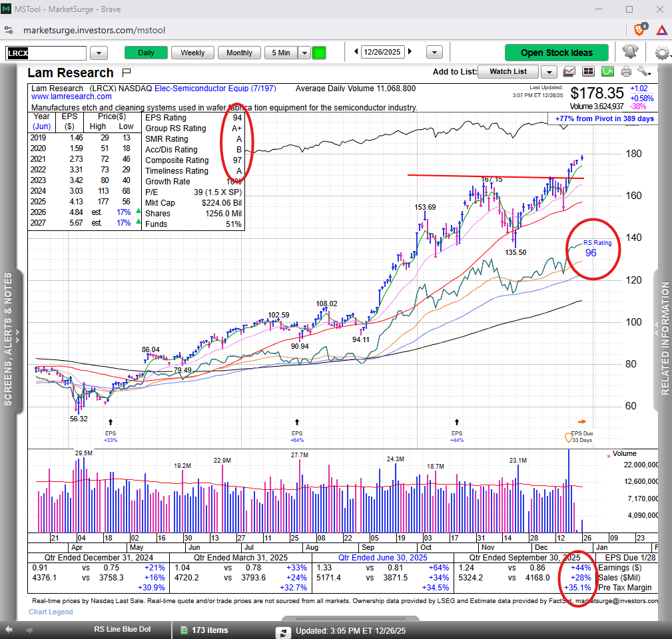Open the date options dropdown

tap(434, 52)
